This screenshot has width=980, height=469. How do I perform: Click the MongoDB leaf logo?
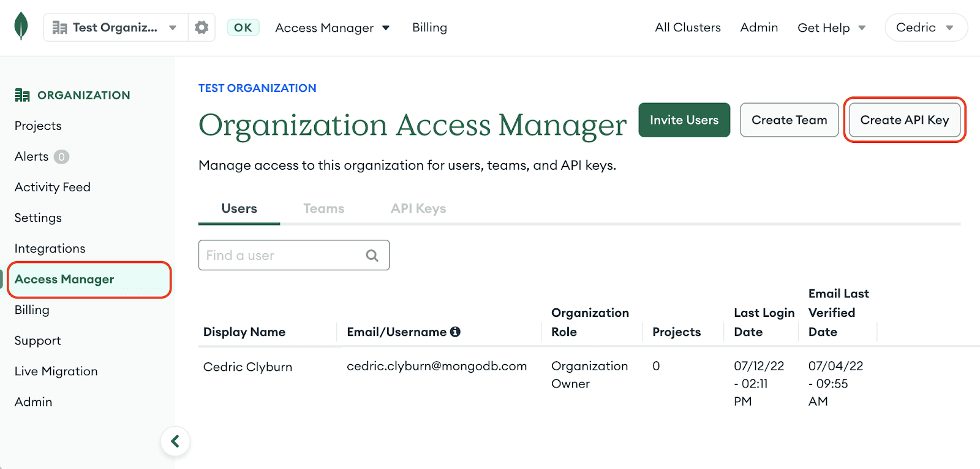click(x=21, y=26)
